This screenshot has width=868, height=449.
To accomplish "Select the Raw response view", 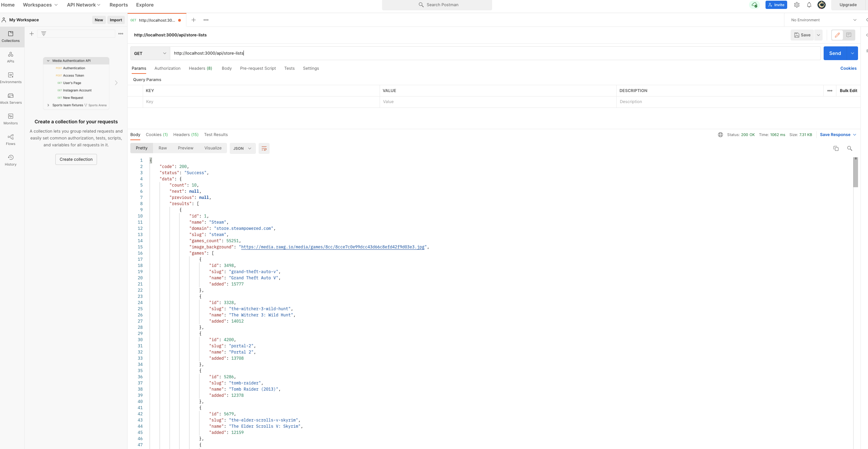I will [x=163, y=148].
